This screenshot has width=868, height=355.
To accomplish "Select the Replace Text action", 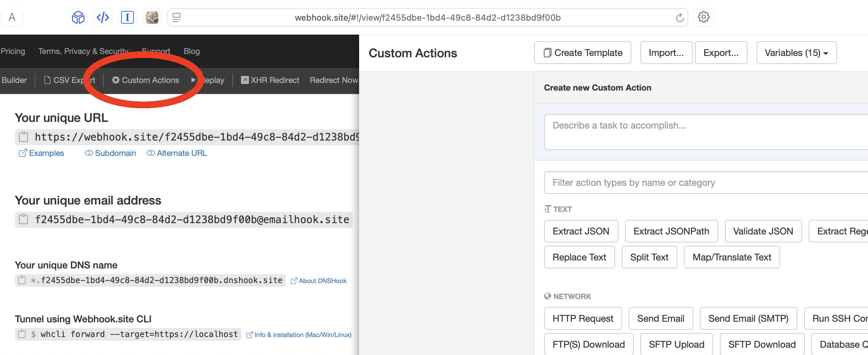I will point(579,257).
